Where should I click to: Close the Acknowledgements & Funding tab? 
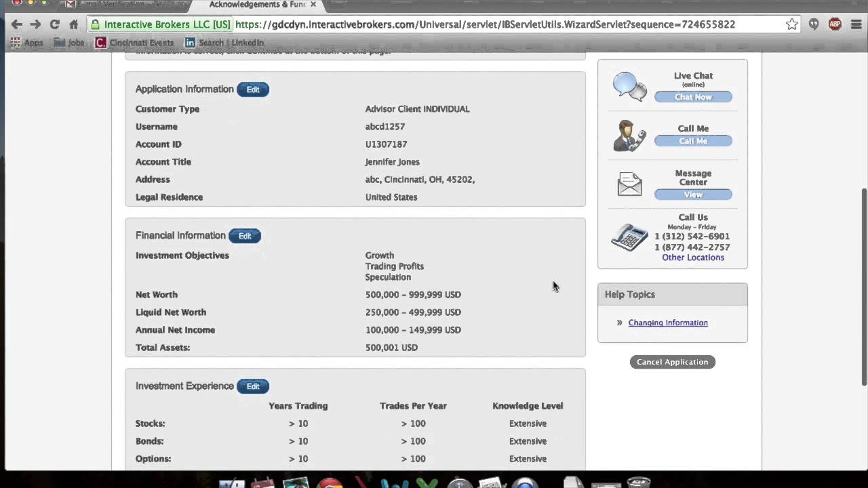(x=313, y=5)
